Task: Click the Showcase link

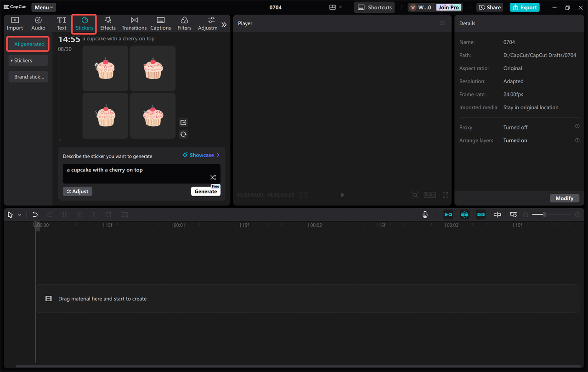Action: coord(200,155)
